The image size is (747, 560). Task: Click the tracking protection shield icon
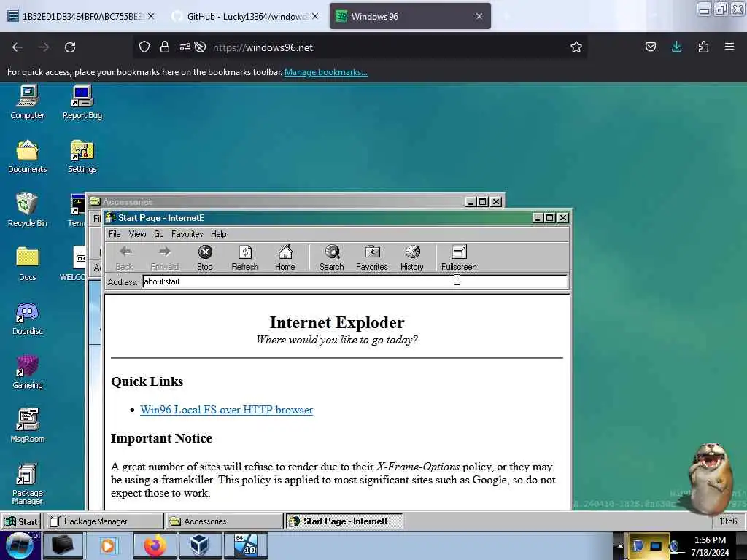[x=144, y=47]
